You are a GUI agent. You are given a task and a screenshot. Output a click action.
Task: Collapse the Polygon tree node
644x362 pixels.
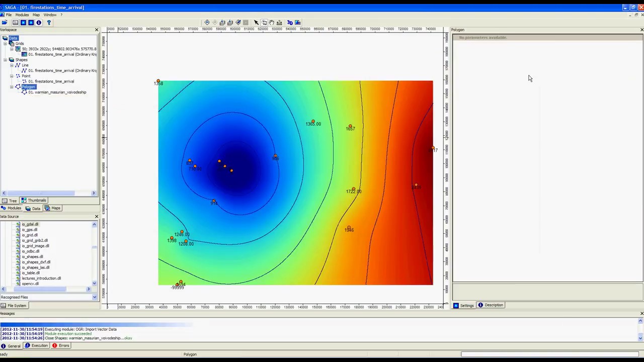point(12,87)
